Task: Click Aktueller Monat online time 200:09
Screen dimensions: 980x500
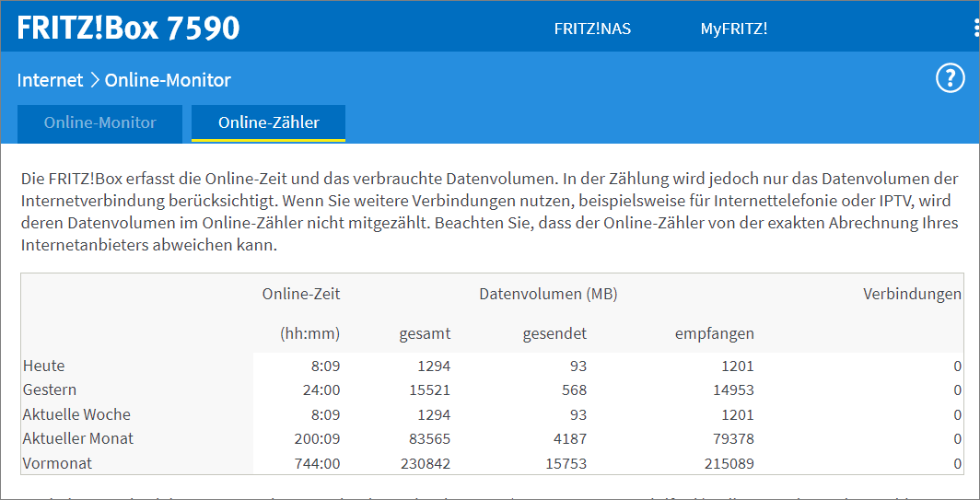Action: pyautogui.click(x=317, y=438)
